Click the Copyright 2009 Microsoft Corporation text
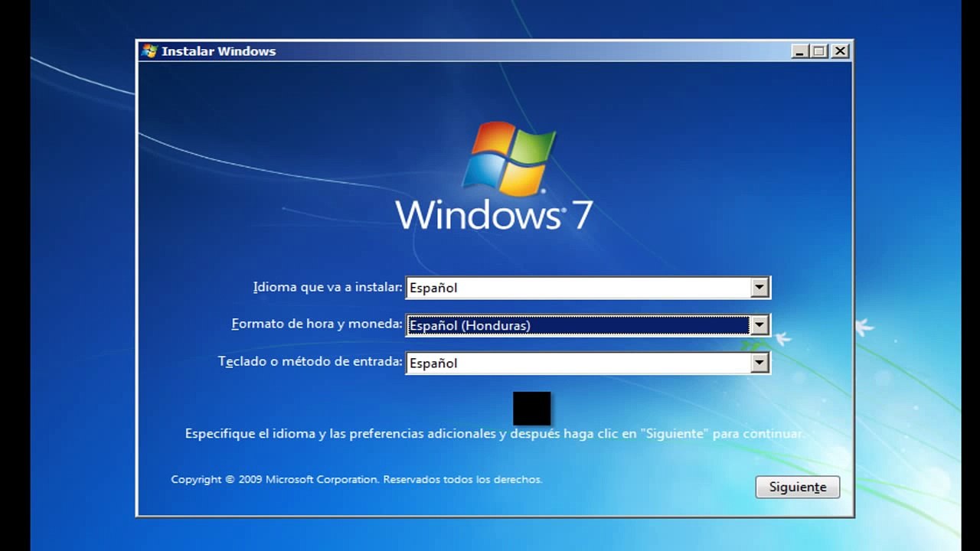980x551 pixels. 356,479
